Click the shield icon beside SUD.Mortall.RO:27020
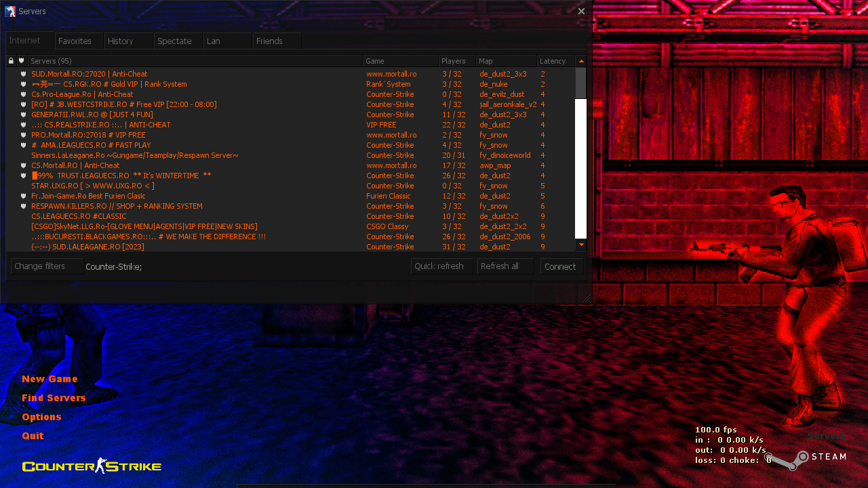This screenshot has height=488, width=868. (x=23, y=74)
